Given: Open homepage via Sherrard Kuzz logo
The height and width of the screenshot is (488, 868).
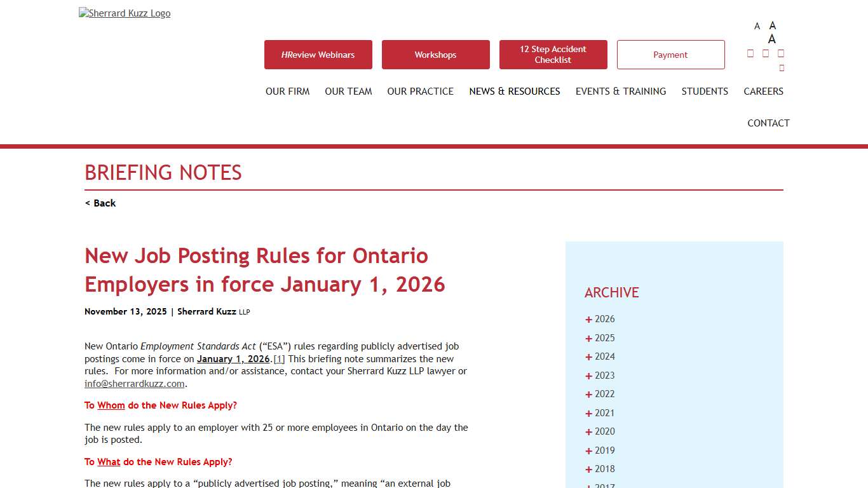Looking at the screenshot, I should pyautogui.click(x=124, y=13).
